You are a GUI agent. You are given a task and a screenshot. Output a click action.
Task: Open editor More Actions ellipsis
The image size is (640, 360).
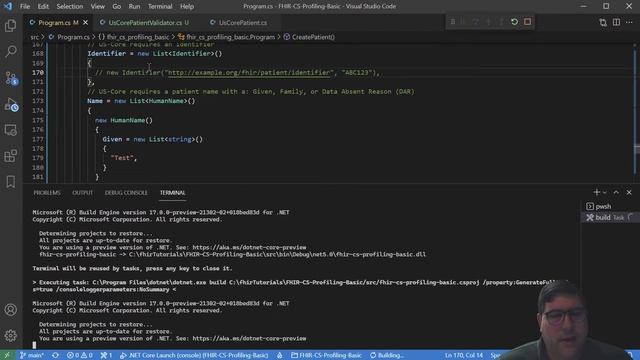click(629, 22)
